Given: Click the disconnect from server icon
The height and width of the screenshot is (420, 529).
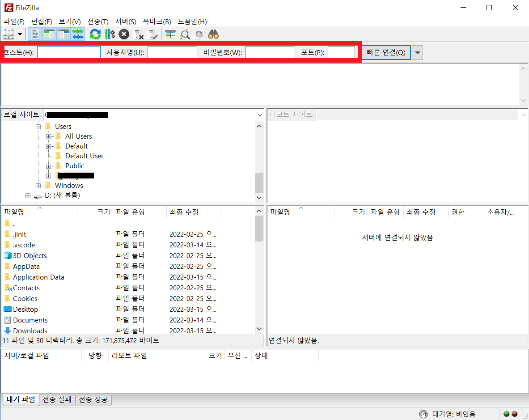Looking at the screenshot, I should 139,34.
